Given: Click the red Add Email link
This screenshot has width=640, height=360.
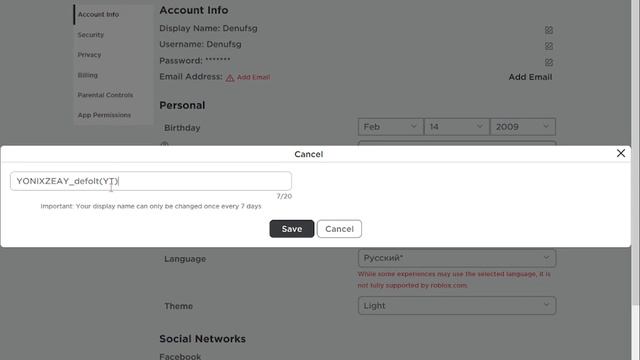Looking at the screenshot, I should pos(253,77).
